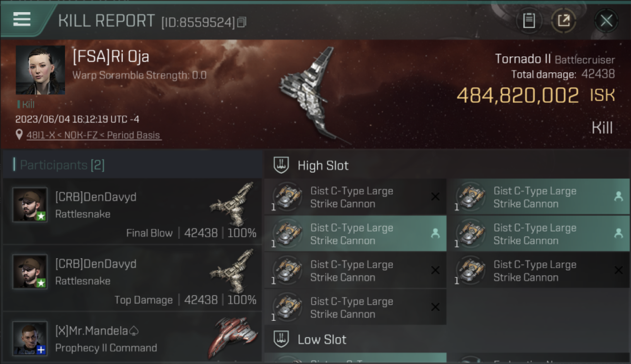Copy the kill report ID via the copy icon
This screenshot has width=631, height=364.
242,22
